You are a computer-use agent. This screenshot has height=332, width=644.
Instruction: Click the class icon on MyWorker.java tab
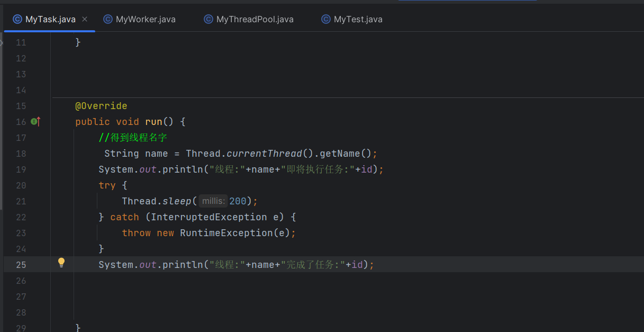108,20
